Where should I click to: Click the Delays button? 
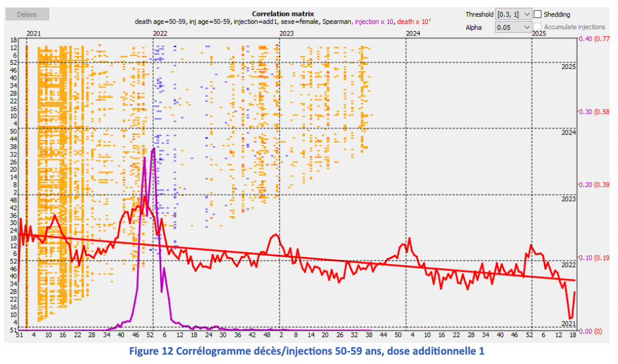[27, 15]
